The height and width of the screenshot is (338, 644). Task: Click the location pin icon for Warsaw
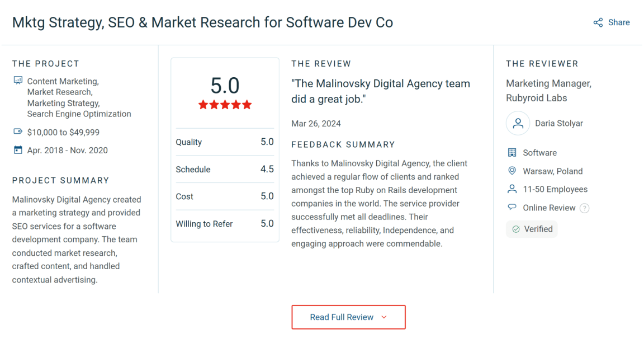coord(512,171)
